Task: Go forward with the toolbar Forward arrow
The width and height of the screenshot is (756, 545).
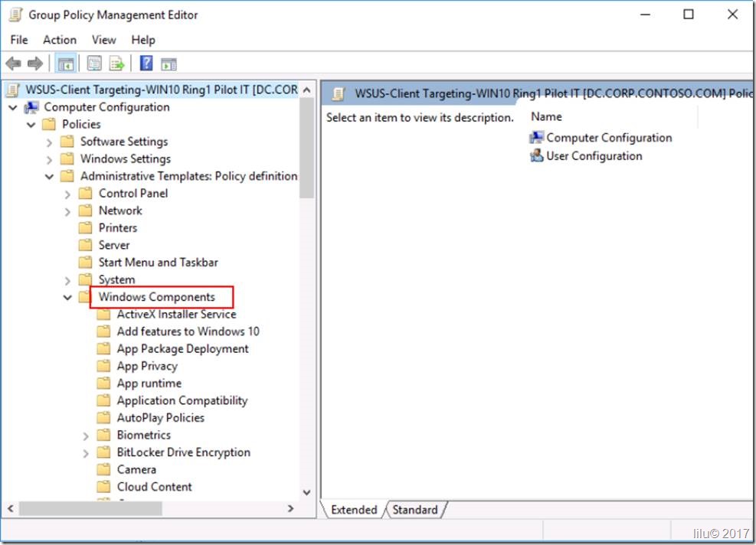Action: (x=35, y=64)
